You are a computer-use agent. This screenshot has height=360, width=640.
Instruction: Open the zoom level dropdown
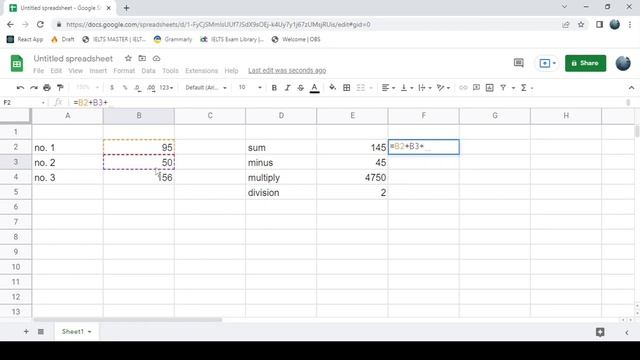coord(87,87)
